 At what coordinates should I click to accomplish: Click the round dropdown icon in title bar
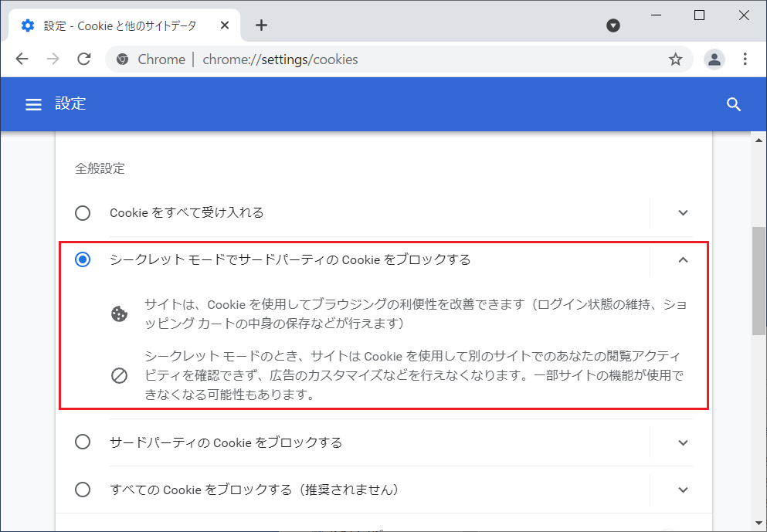click(613, 25)
